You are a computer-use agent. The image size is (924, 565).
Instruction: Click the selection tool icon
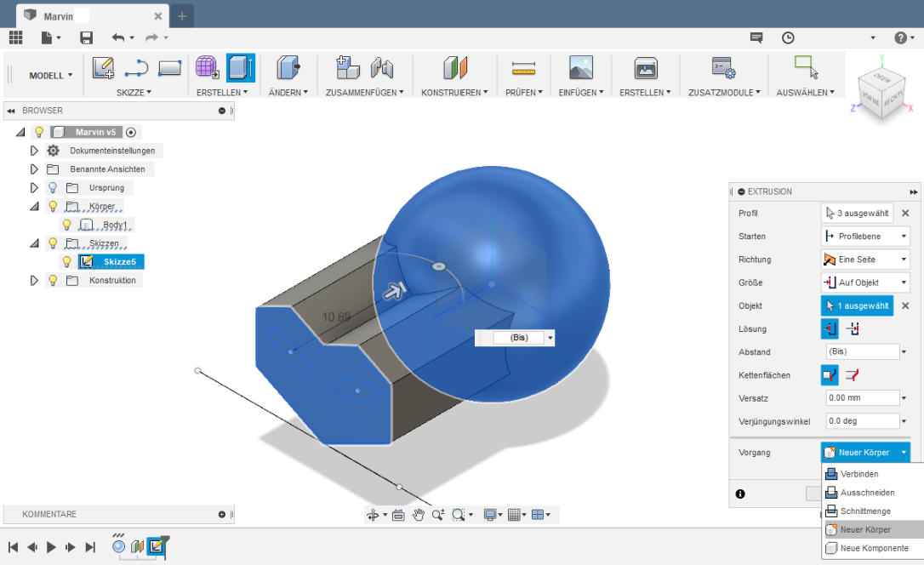coord(806,67)
